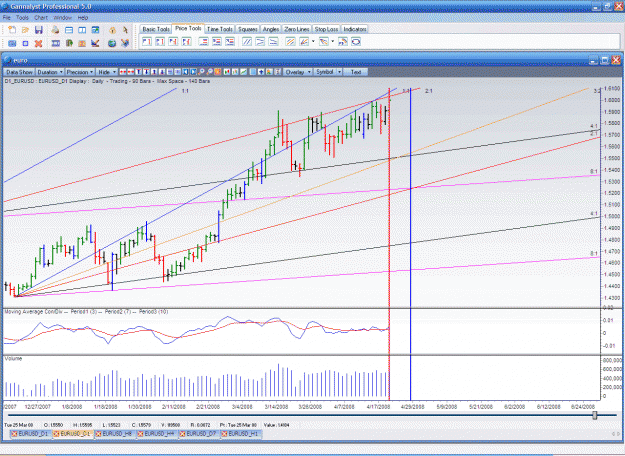Click the Data Show button
625x456 pixels.
tap(19, 72)
